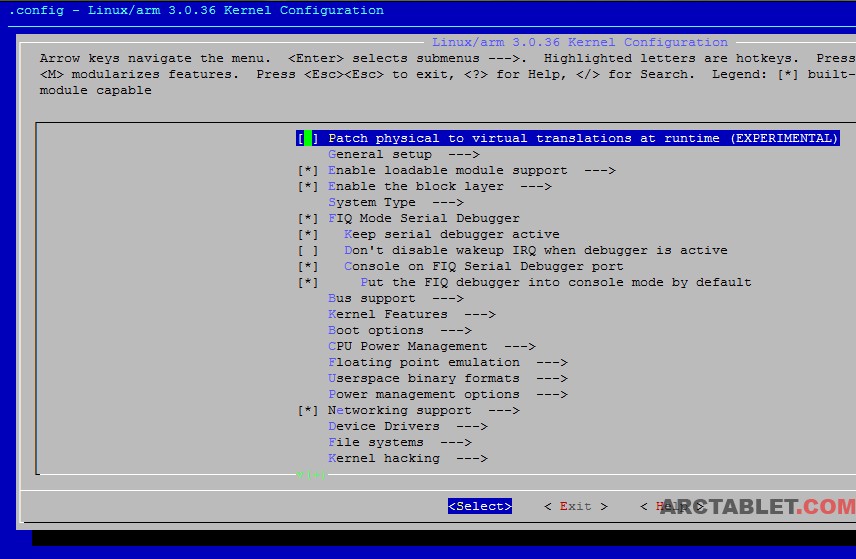The width and height of the screenshot is (856, 559).
Task: Open Networking support submenu arrow
Action: 504,411
